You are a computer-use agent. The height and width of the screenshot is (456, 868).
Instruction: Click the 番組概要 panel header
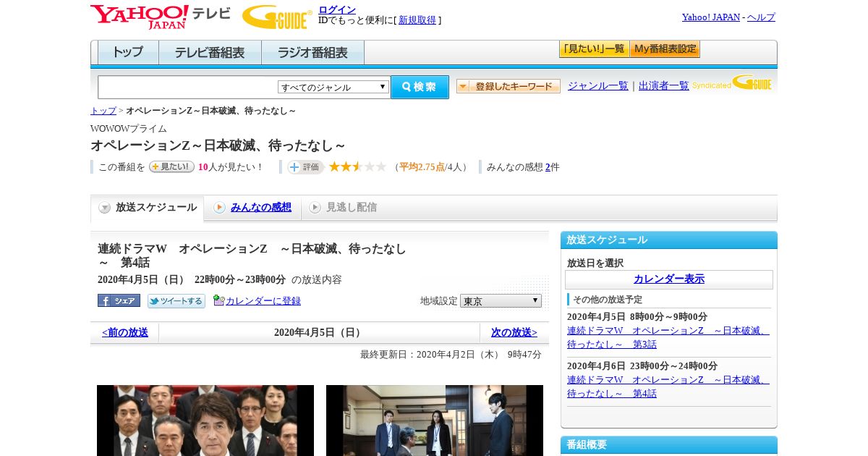coord(669,445)
